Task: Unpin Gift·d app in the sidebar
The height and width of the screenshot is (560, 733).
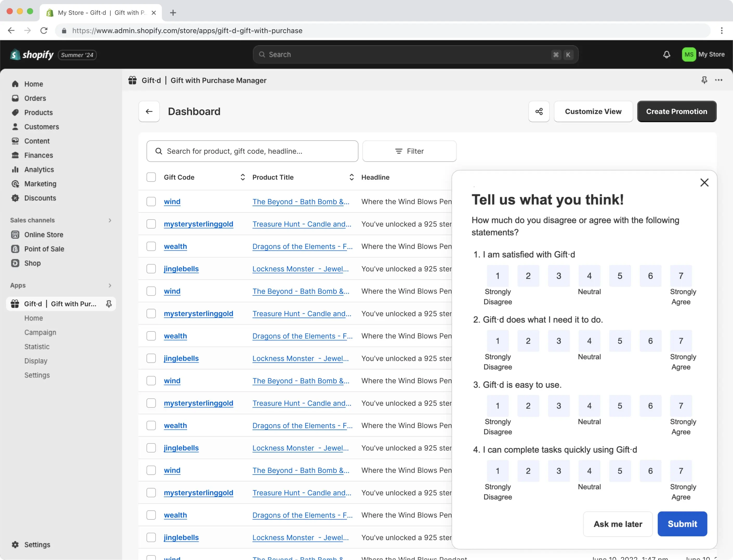Action: pyautogui.click(x=109, y=304)
